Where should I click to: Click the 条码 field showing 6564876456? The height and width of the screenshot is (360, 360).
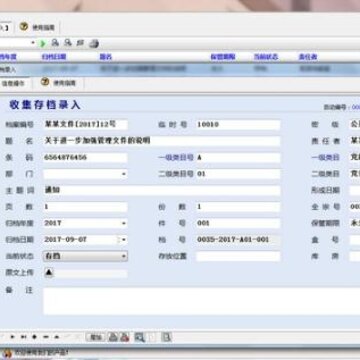(85, 158)
